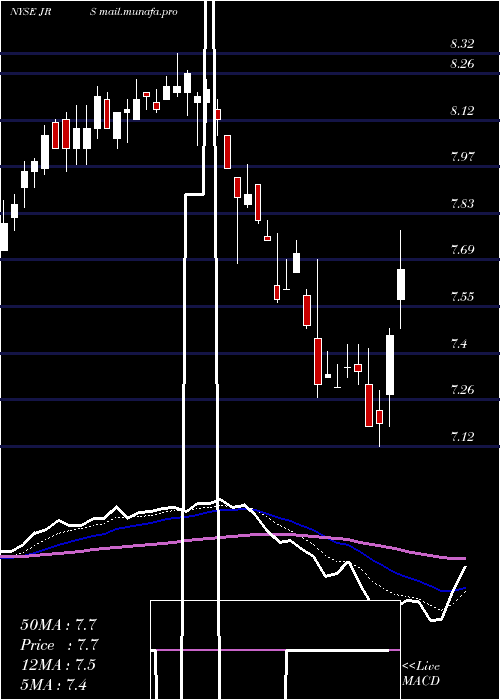Click the 7.4 price level label
Viewport: 500px width, 700px height.
[459, 343]
